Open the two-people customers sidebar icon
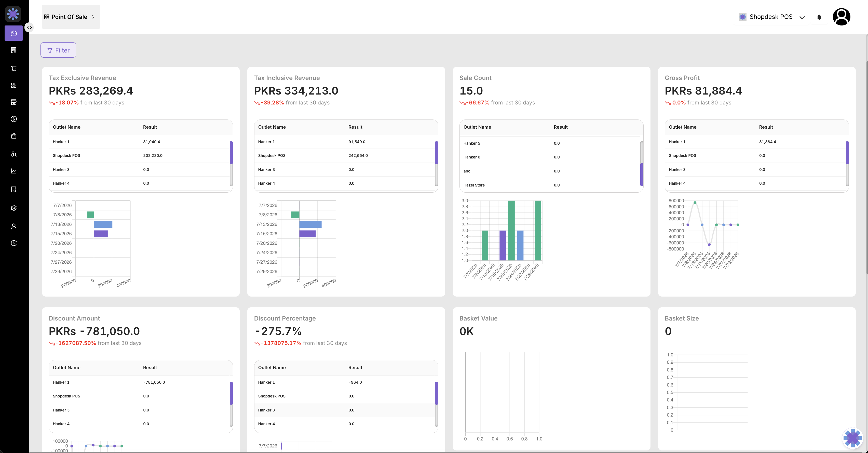 14,154
